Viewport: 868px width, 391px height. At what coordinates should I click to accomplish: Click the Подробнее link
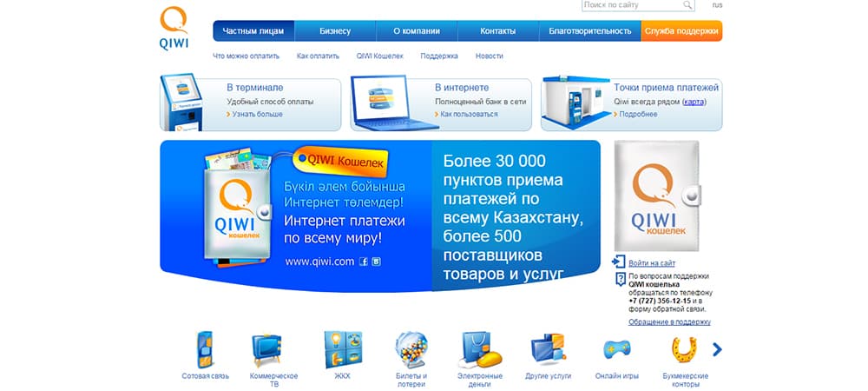638,114
